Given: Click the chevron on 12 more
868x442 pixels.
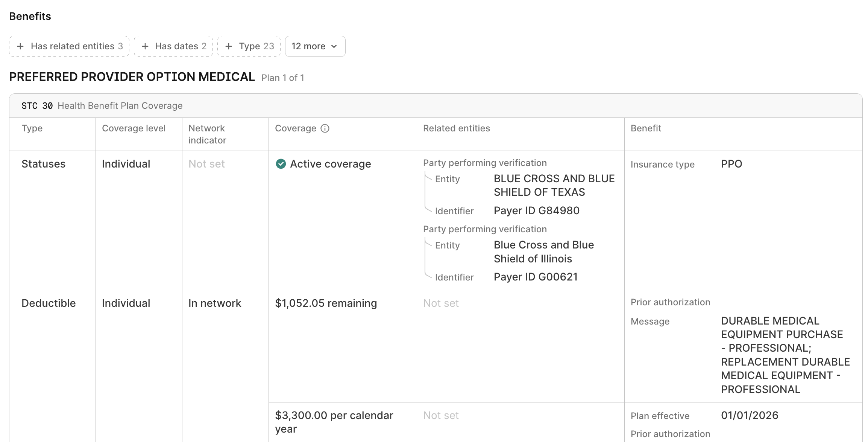Looking at the screenshot, I should (334, 46).
